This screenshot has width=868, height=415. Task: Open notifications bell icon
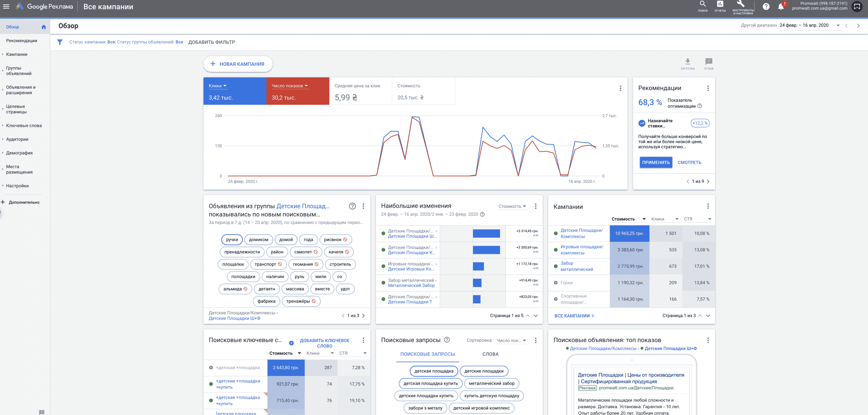(x=781, y=6)
